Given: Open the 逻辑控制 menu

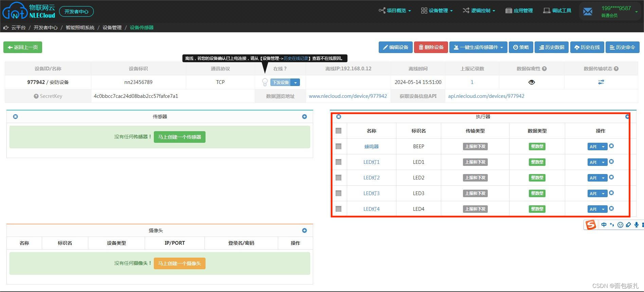Looking at the screenshot, I should pyautogui.click(x=479, y=11).
